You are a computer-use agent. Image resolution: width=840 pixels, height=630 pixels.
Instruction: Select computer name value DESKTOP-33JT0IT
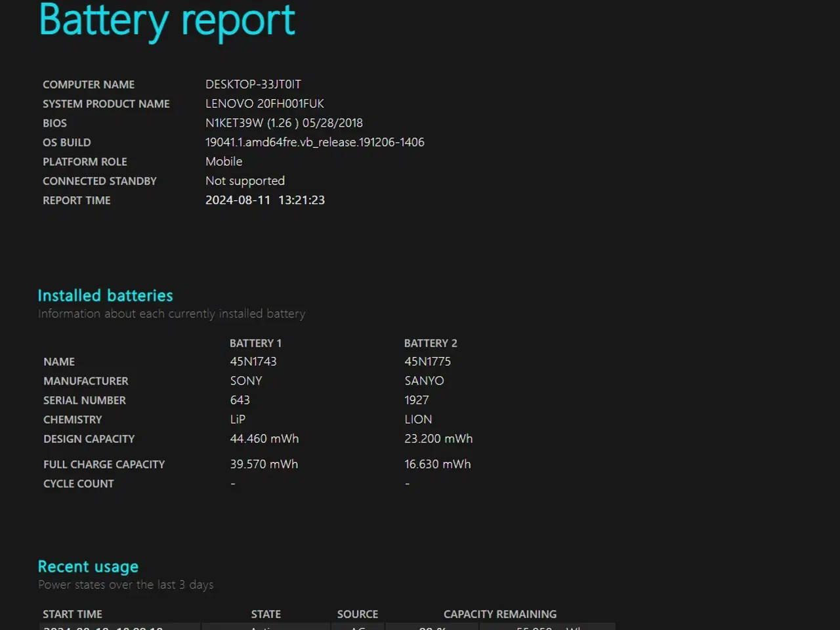pos(253,84)
